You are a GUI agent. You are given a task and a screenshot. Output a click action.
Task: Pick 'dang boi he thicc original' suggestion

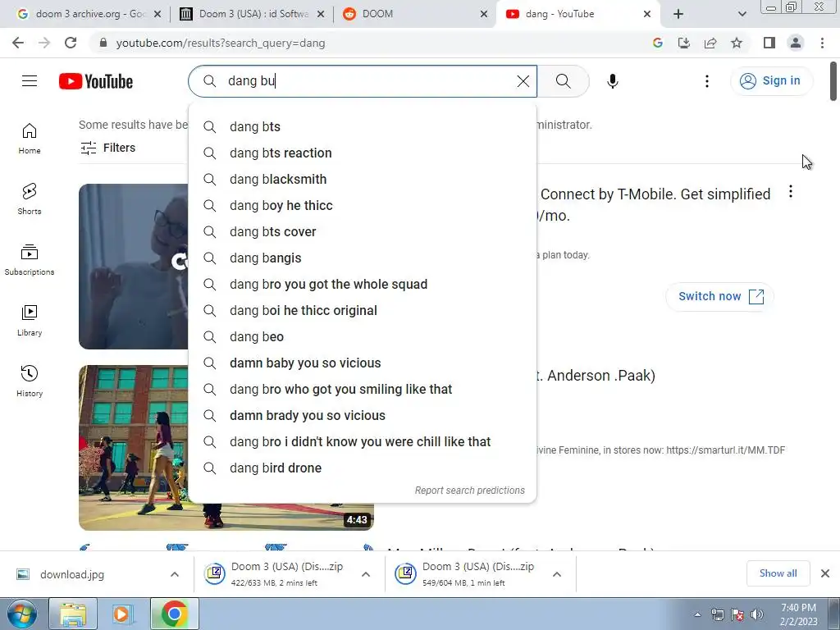[x=363, y=311]
